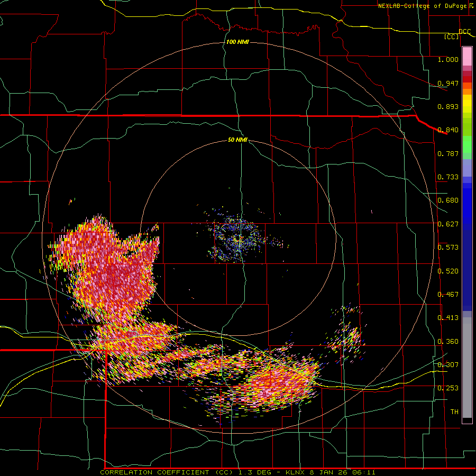476x476 pixels.
Task: Click the [CC] units label
Action: click(452, 36)
